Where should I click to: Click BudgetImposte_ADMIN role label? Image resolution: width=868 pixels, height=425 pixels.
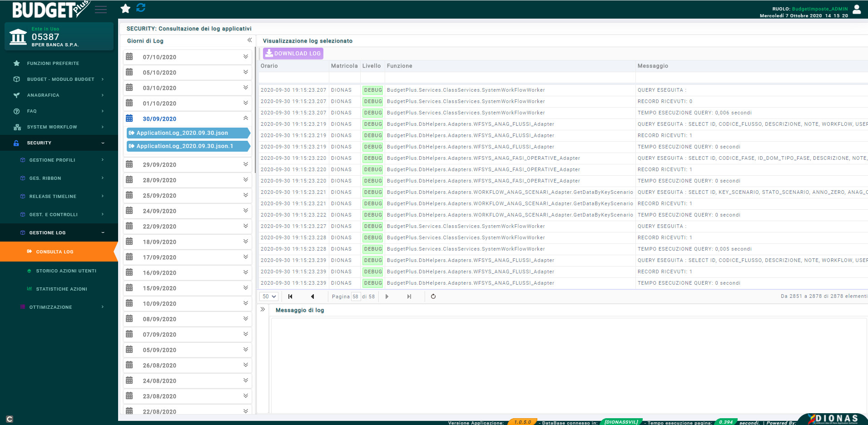pos(819,9)
